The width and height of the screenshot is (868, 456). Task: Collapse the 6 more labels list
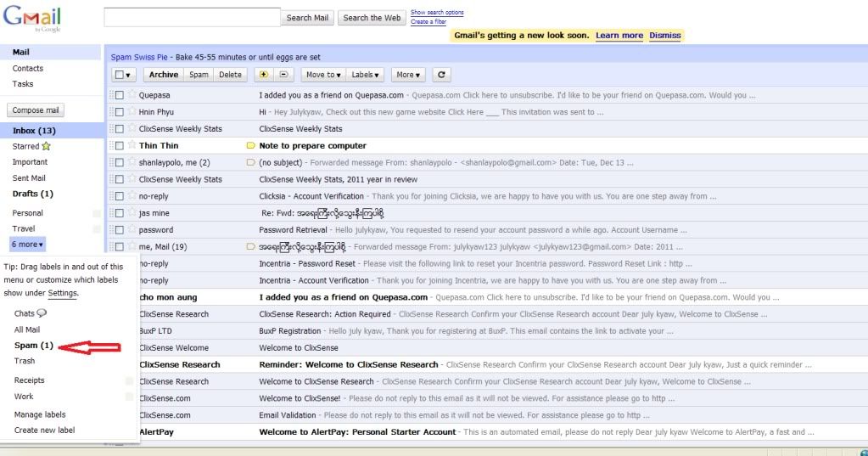[x=27, y=245]
